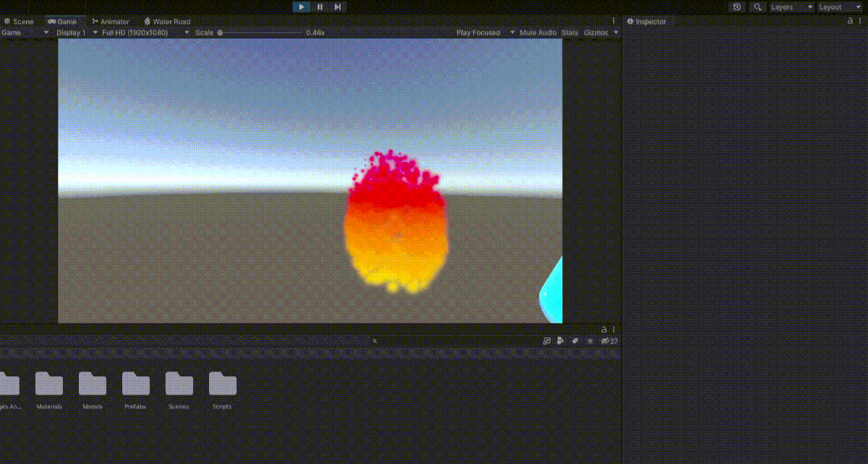Screen dimensions: 868x464
Task: Switch to the Animator tab
Action: point(111,22)
